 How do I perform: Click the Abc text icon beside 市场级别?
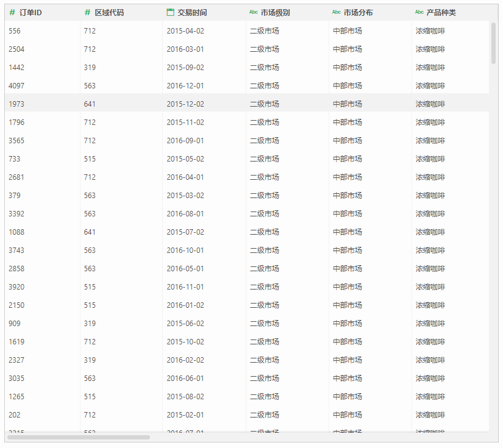coord(254,12)
